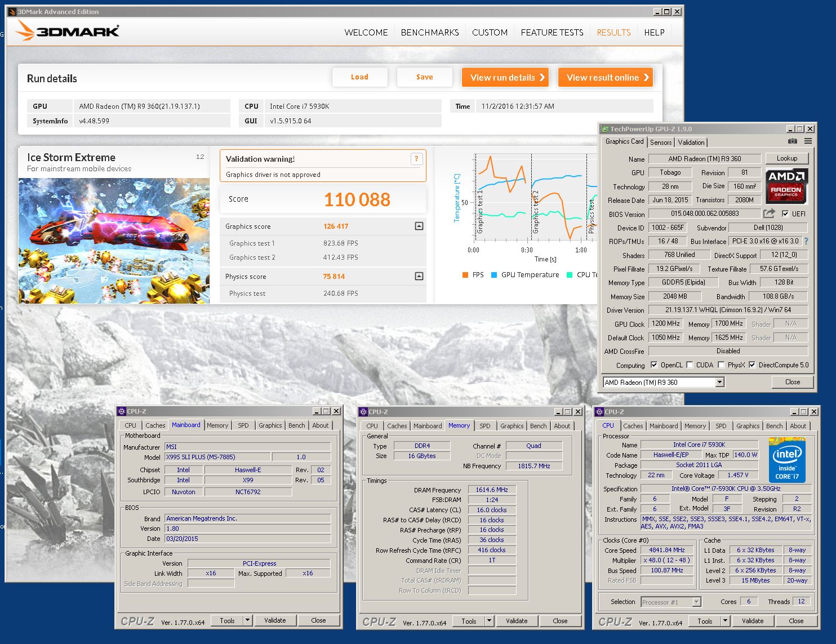
Task: Collapse the Physics score section
Action: point(419,276)
